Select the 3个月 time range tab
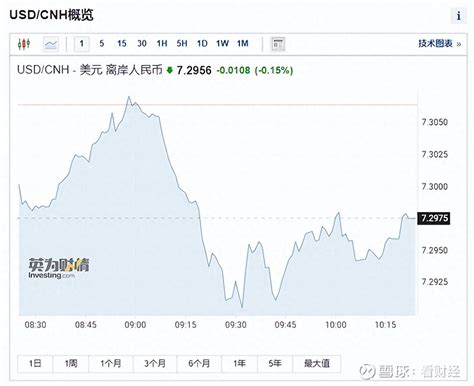Viewport: 474px width, 386px height. coord(155,364)
